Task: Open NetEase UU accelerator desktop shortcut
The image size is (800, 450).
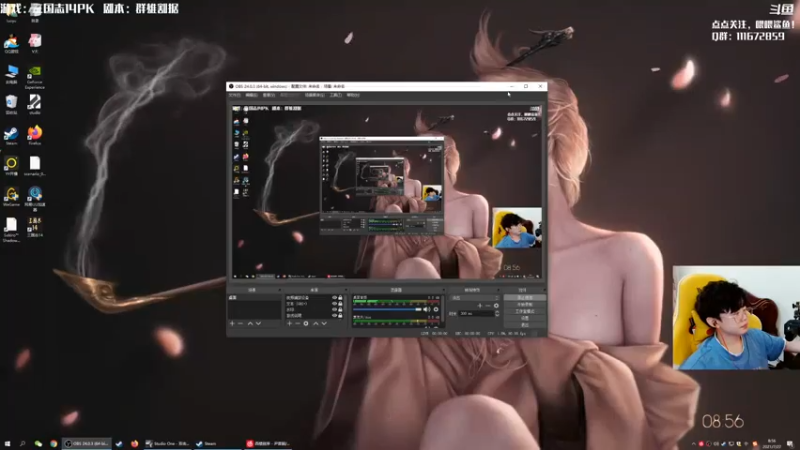Action: tap(35, 198)
